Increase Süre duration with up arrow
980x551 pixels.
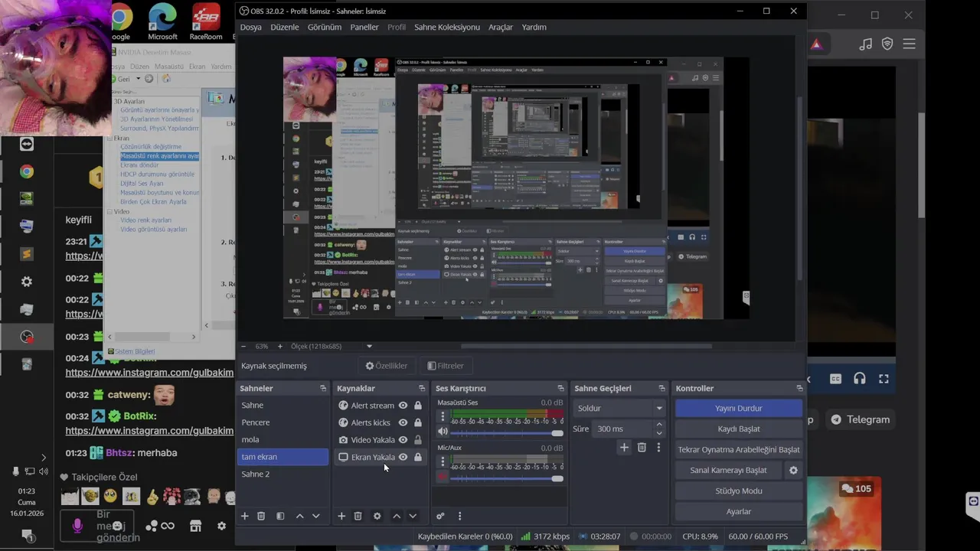(660, 425)
